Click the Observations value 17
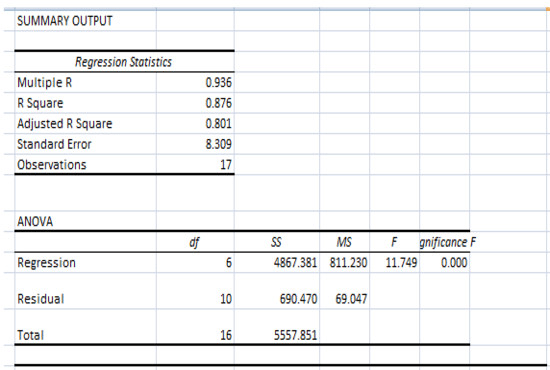550x370 pixels. point(226,165)
